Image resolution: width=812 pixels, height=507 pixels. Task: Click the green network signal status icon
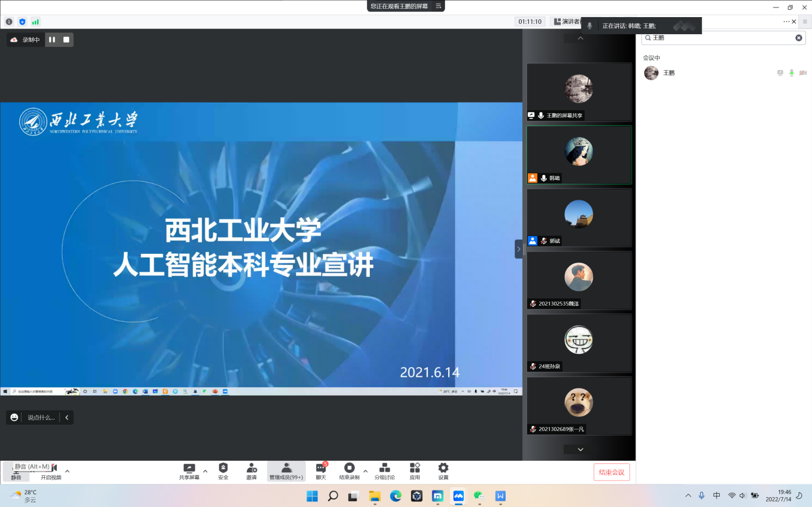[x=35, y=22]
